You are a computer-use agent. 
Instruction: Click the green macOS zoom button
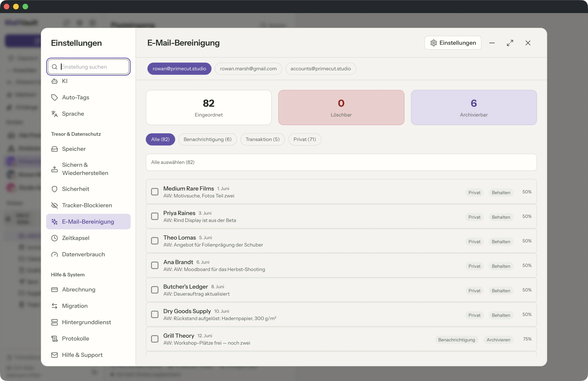[26, 6]
